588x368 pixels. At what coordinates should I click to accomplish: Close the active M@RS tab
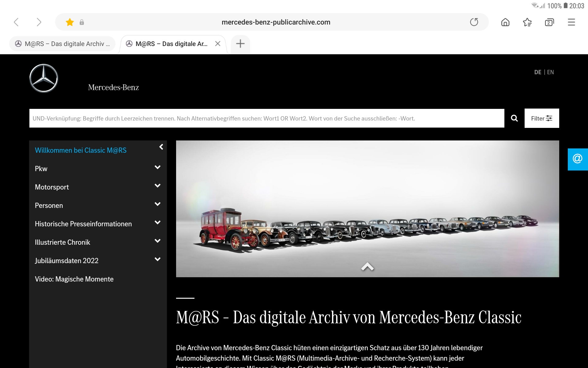coord(218,44)
